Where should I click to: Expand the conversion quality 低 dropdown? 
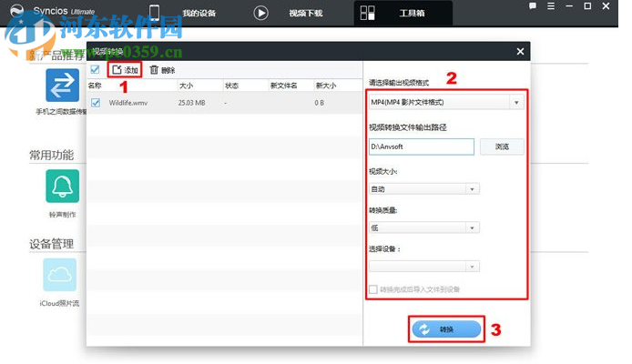[424, 227]
